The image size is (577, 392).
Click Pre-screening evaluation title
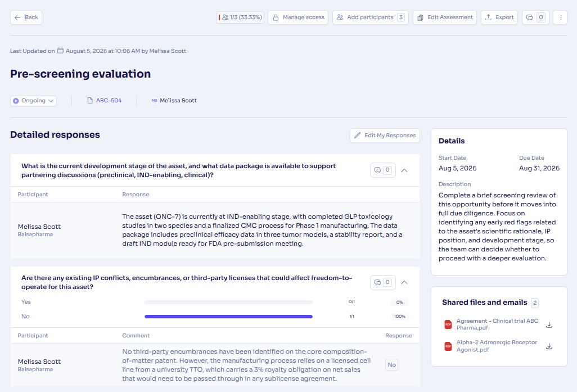[x=80, y=74]
